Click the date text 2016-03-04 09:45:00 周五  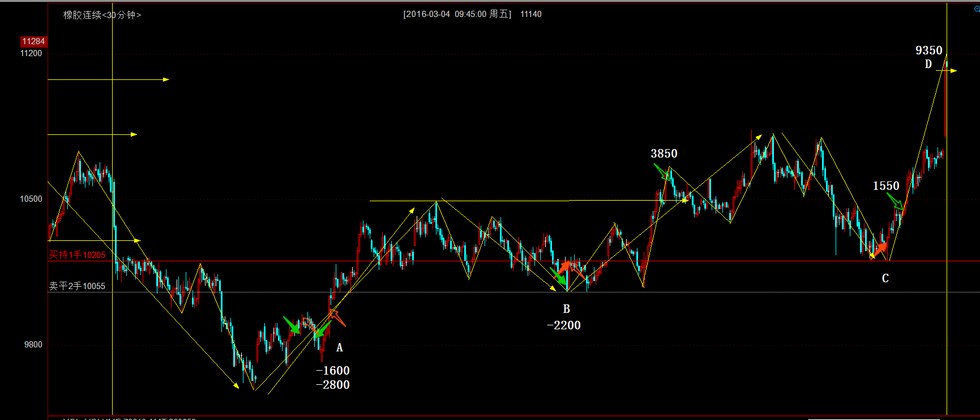click(457, 14)
